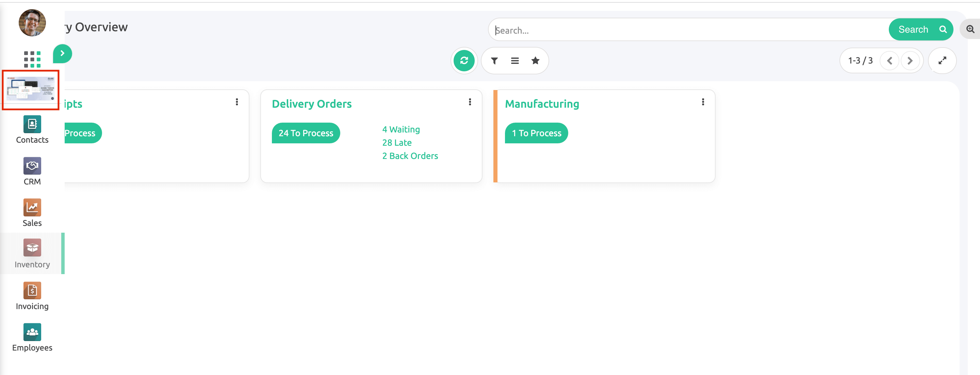Open the group by lines icon
The width and height of the screenshot is (980, 375).
(x=514, y=61)
